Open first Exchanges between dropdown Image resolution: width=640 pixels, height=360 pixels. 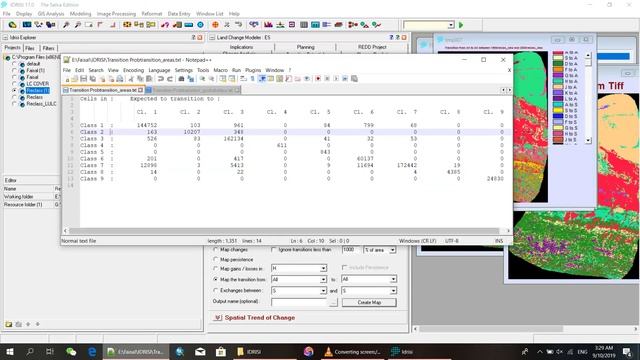[323, 291]
